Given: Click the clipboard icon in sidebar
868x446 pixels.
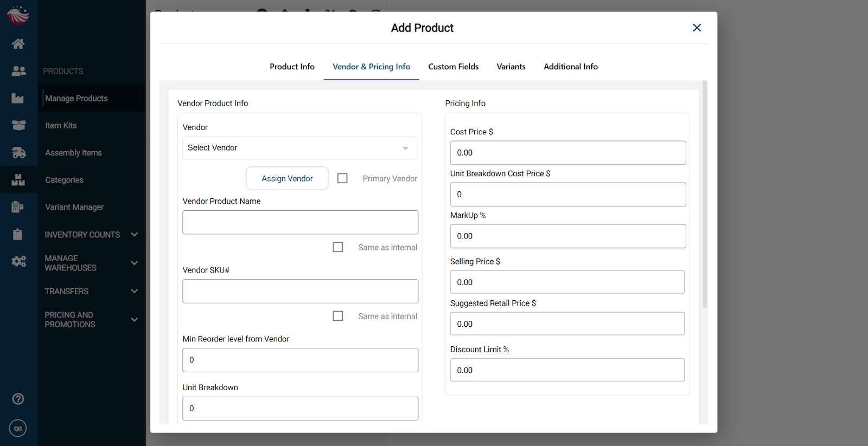Looking at the screenshot, I should click(18, 234).
